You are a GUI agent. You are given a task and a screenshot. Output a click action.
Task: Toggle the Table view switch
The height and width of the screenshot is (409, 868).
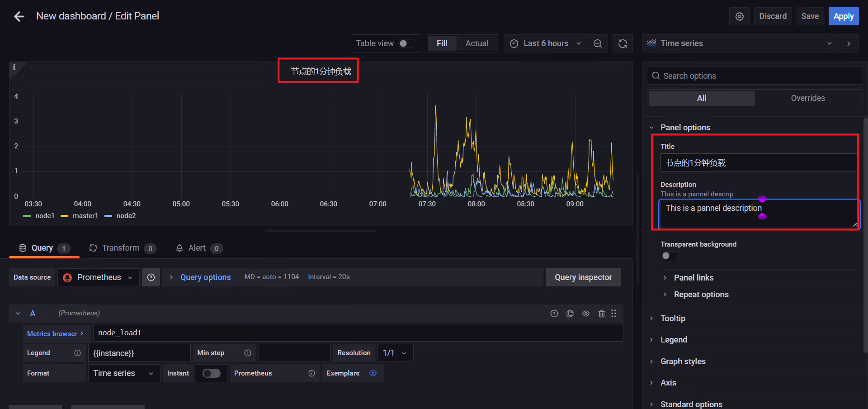coord(407,43)
